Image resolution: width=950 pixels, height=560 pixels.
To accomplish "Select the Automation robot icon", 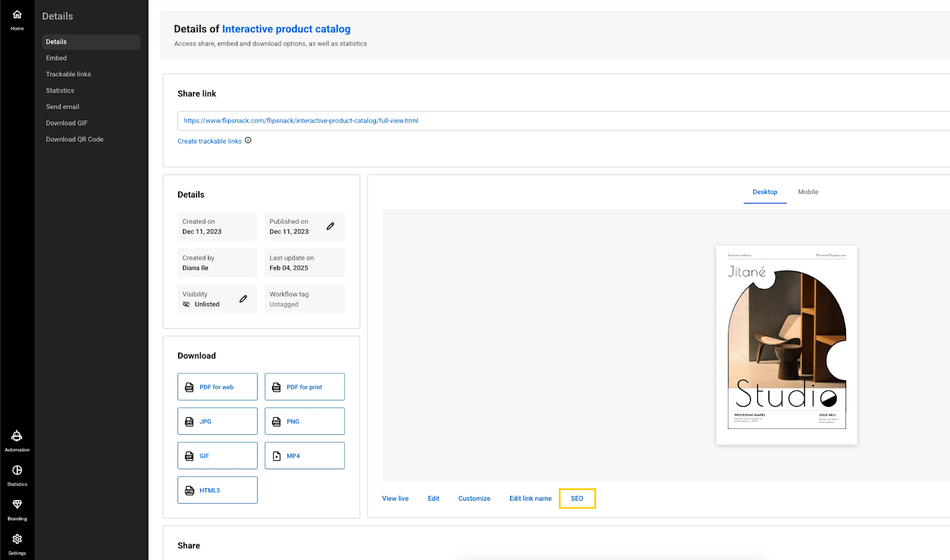I will (17, 435).
